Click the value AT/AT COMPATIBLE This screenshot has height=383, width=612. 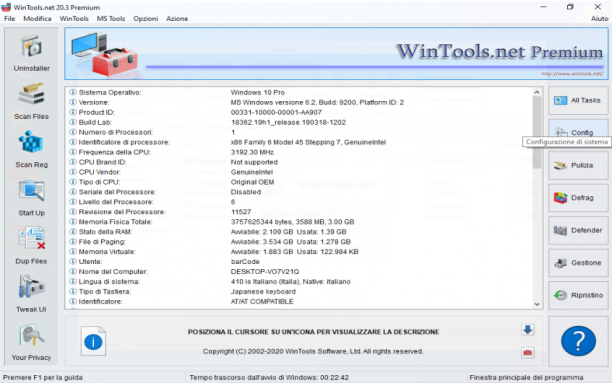262,301
